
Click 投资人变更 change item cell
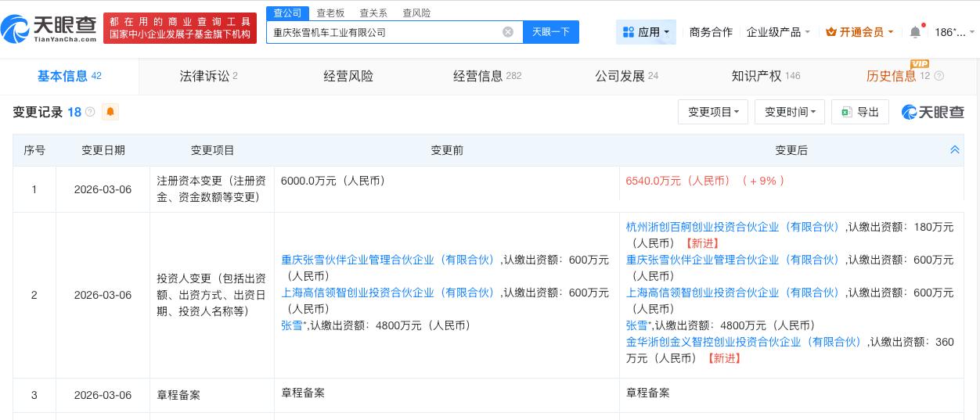[212, 295]
